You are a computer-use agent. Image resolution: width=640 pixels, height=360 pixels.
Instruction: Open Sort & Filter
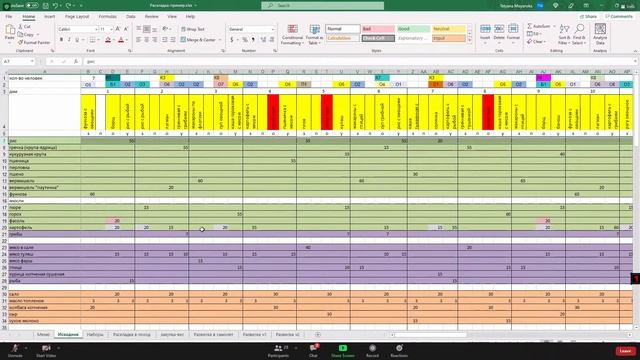[564, 35]
